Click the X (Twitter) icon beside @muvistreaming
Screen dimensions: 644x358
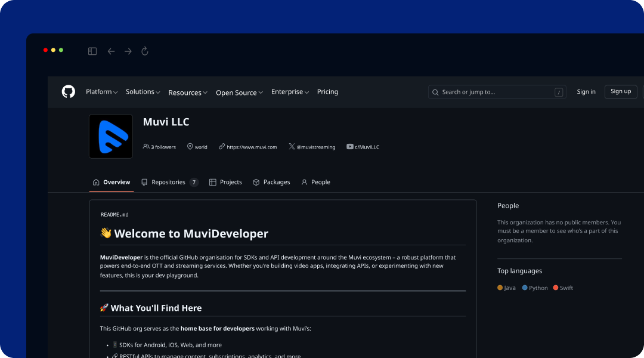click(x=291, y=146)
